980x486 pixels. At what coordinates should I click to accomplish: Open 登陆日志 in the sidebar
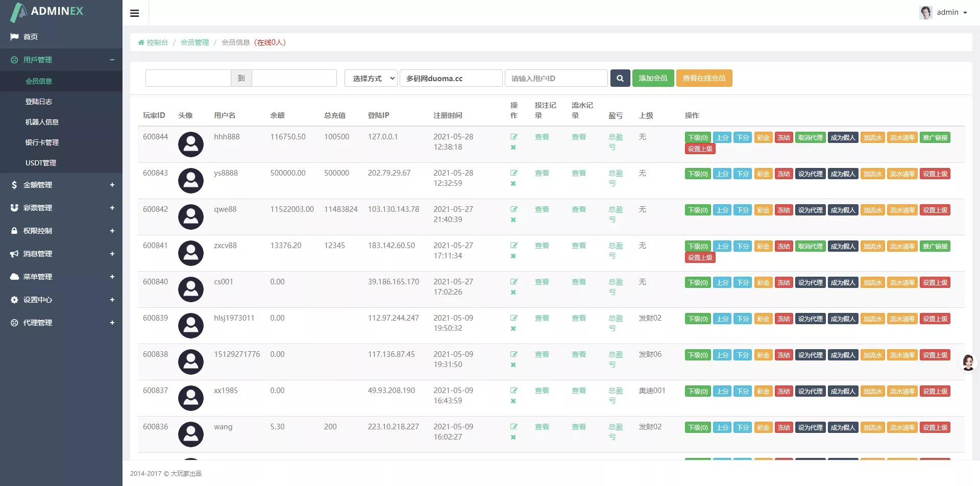click(x=39, y=102)
